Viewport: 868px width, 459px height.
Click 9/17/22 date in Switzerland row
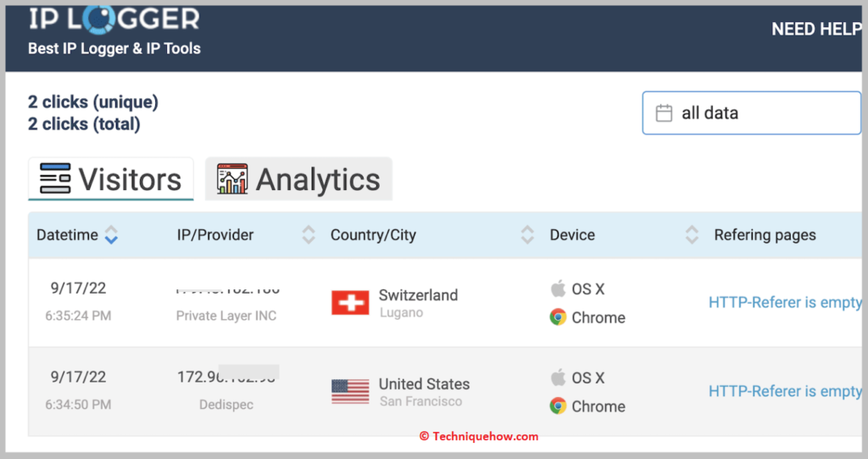pos(78,288)
